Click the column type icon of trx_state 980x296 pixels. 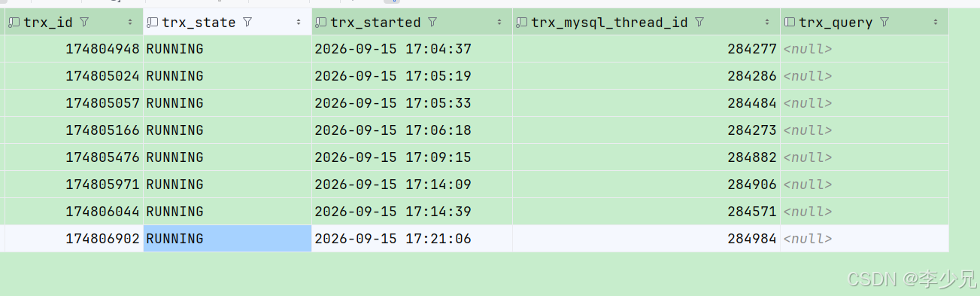pyautogui.click(x=153, y=23)
